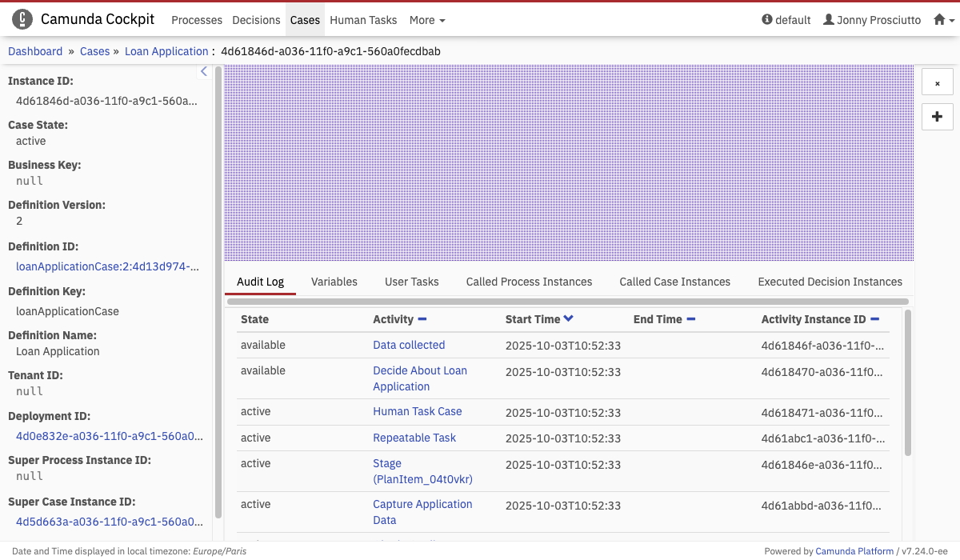Click the Super Case Instance ID link
Image resolution: width=960 pixels, height=560 pixels.
coord(110,522)
